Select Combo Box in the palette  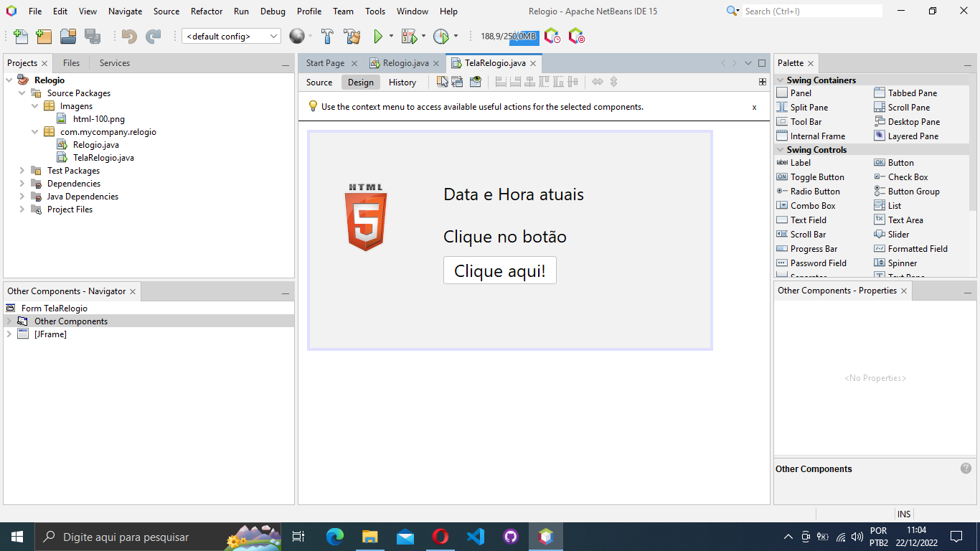[806, 206]
